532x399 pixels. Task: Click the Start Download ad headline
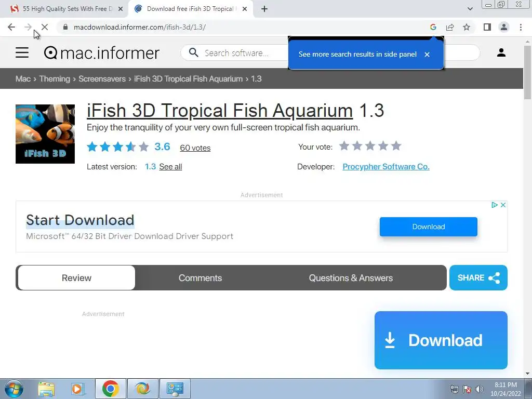(x=80, y=220)
